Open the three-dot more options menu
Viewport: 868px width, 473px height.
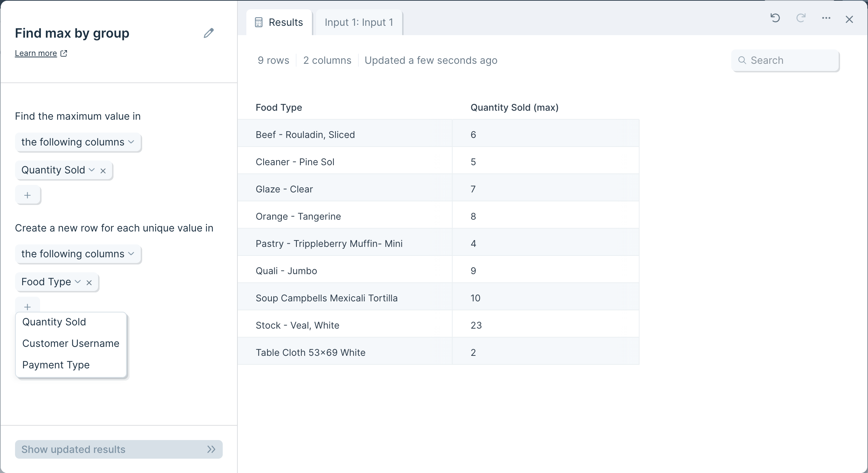(x=826, y=18)
